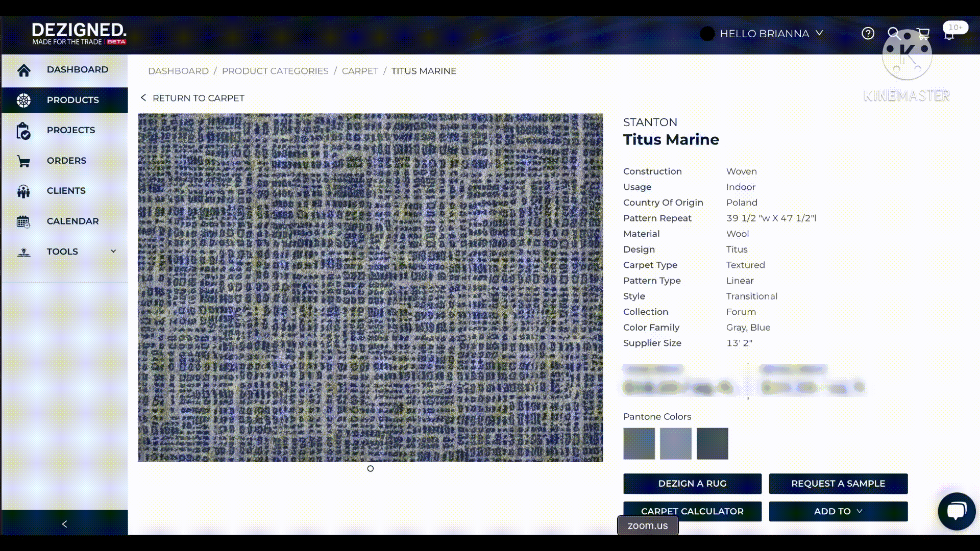Click Dashboard breadcrumb link
Image resolution: width=980 pixels, height=551 pixels.
[x=178, y=71]
